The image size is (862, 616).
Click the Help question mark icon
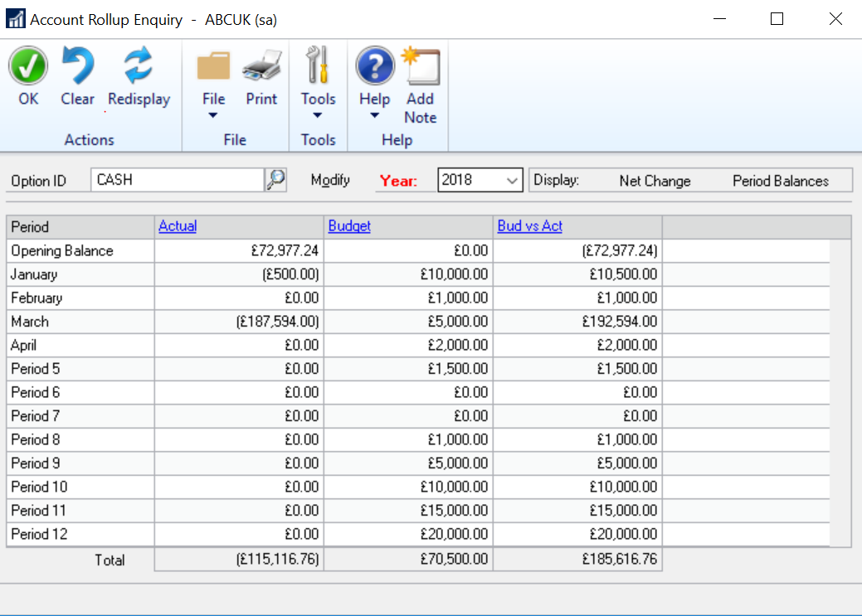tap(374, 66)
